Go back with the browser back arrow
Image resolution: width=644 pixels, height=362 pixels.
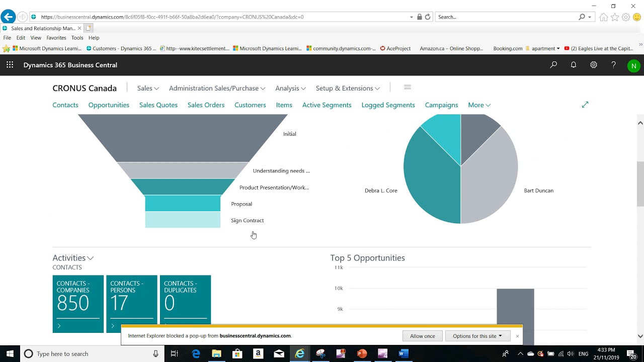click(x=8, y=17)
